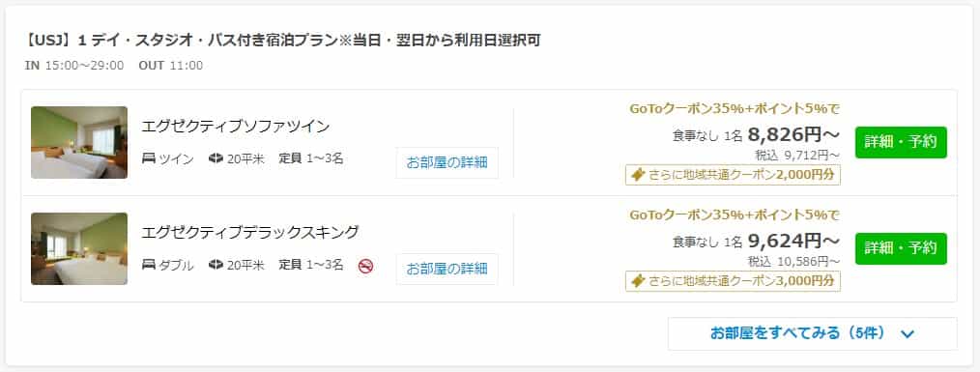Click エグゼクティブソファツイン room name
The height and width of the screenshot is (372, 980).
236,127
